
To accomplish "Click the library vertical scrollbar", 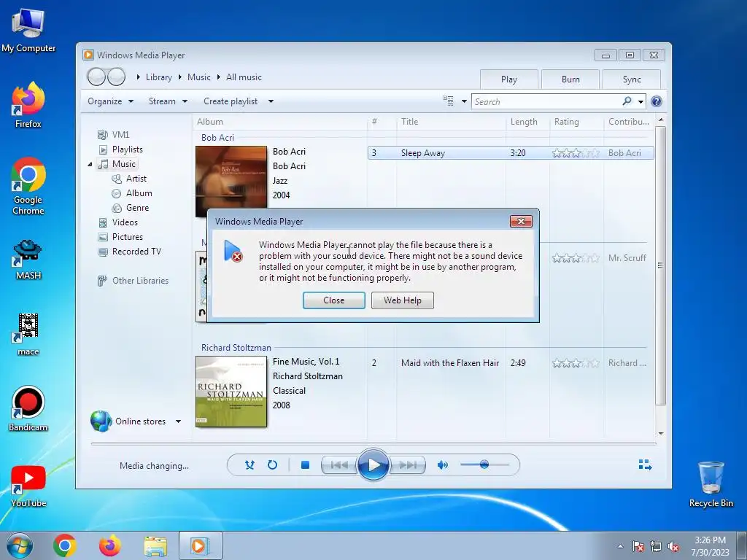I will tap(660, 265).
